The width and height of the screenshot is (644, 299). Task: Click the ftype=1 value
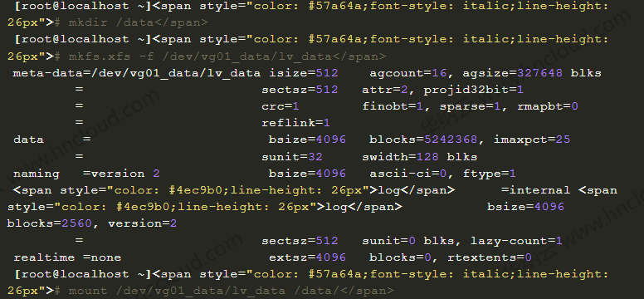click(489, 174)
